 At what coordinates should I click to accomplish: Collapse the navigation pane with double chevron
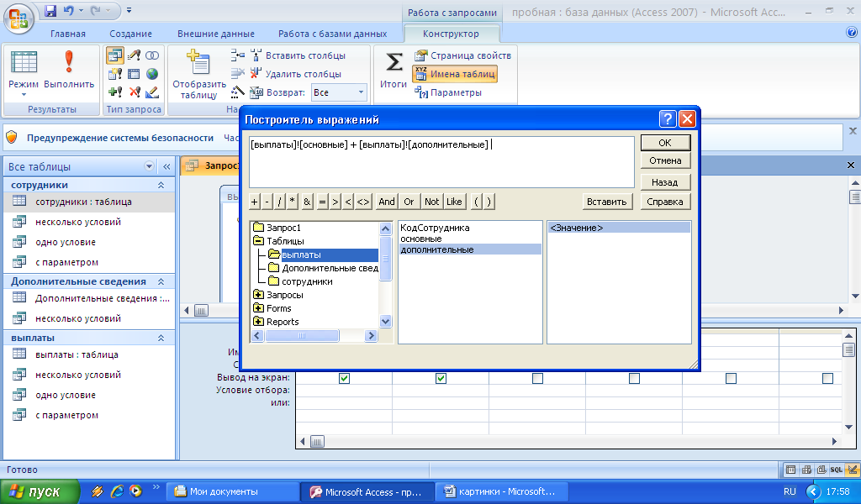pos(166,166)
